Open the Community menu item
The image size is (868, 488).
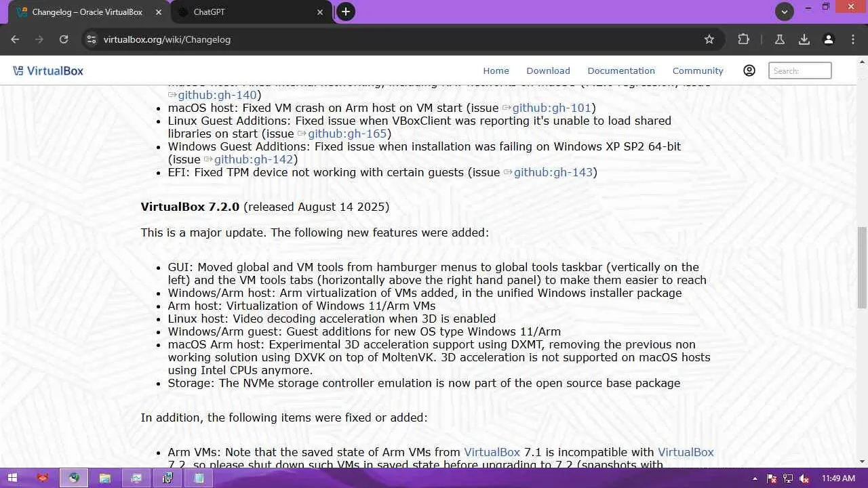[698, 70]
